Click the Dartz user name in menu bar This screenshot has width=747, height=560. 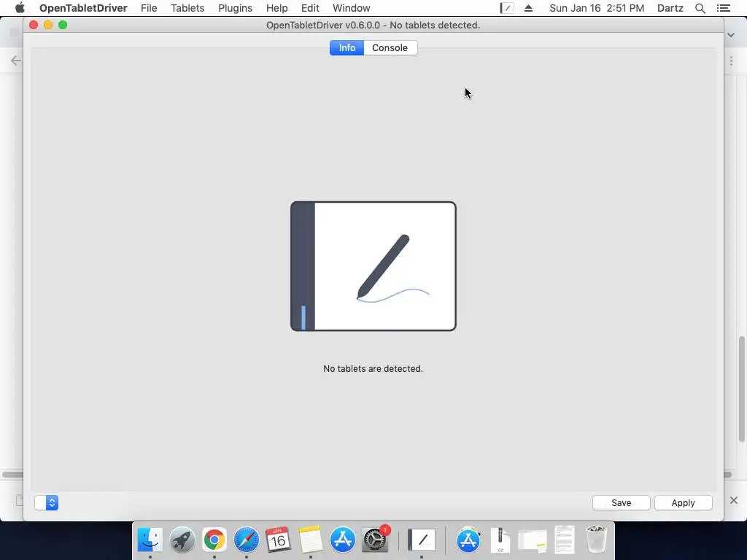tap(670, 8)
